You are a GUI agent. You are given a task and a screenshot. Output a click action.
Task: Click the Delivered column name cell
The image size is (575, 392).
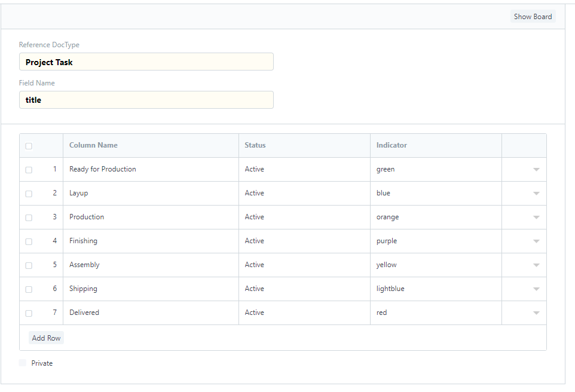151,313
